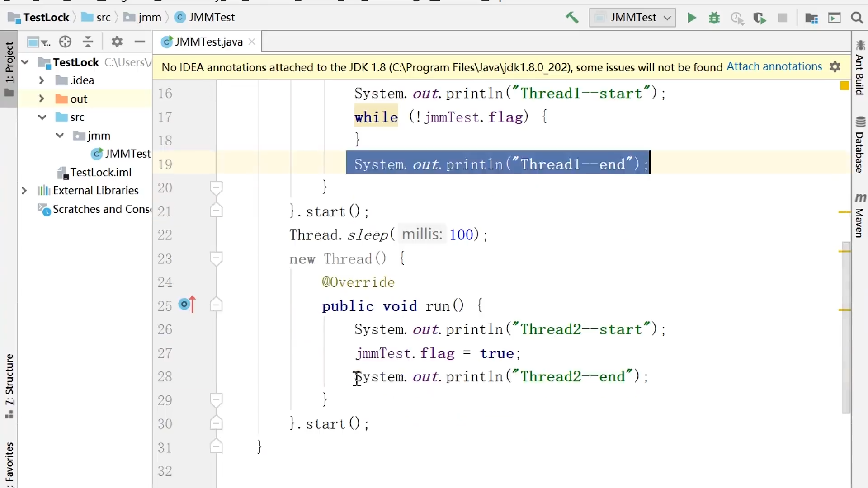Open the JMMTest run configuration dropdown
This screenshot has width=868, height=488.
(632, 18)
